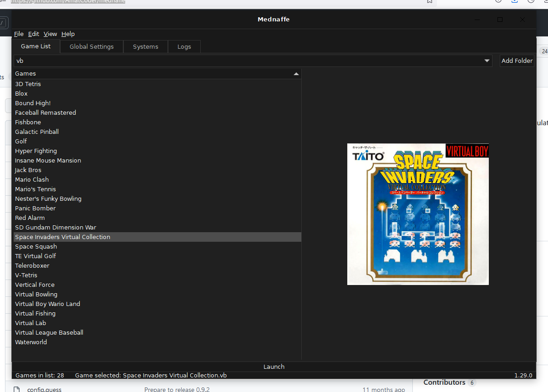Select Vertical Force in the game list
Image resolution: width=548 pixels, height=392 pixels.
[x=157, y=285]
